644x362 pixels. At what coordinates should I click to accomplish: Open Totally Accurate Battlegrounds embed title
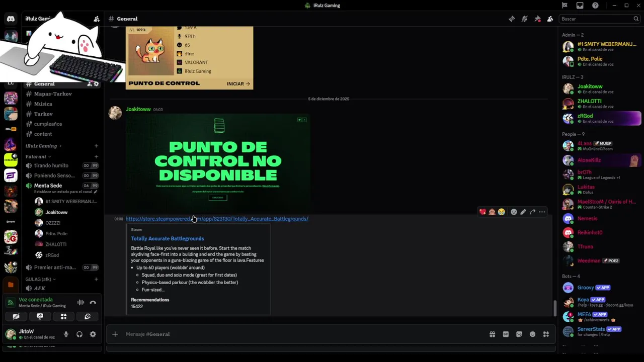pyautogui.click(x=168, y=239)
